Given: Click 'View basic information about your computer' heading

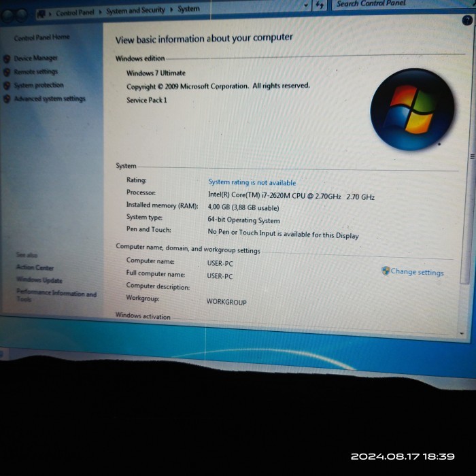Looking at the screenshot, I should click(x=204, y=39).
